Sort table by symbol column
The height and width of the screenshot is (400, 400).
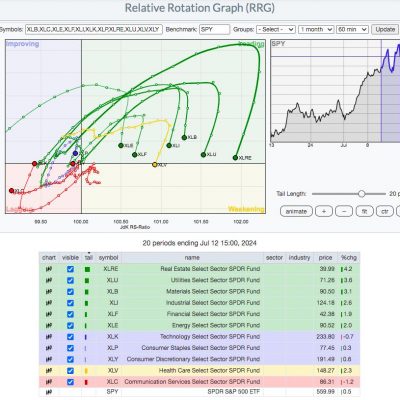pyautogui.click(x=108, y=258)
